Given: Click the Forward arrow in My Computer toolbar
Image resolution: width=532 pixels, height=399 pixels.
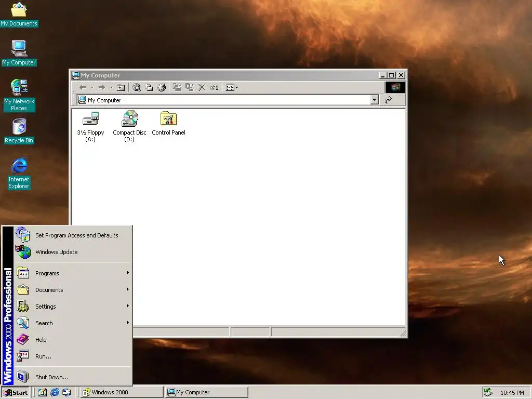Looking at the screenshot, I should pos(101,87).
